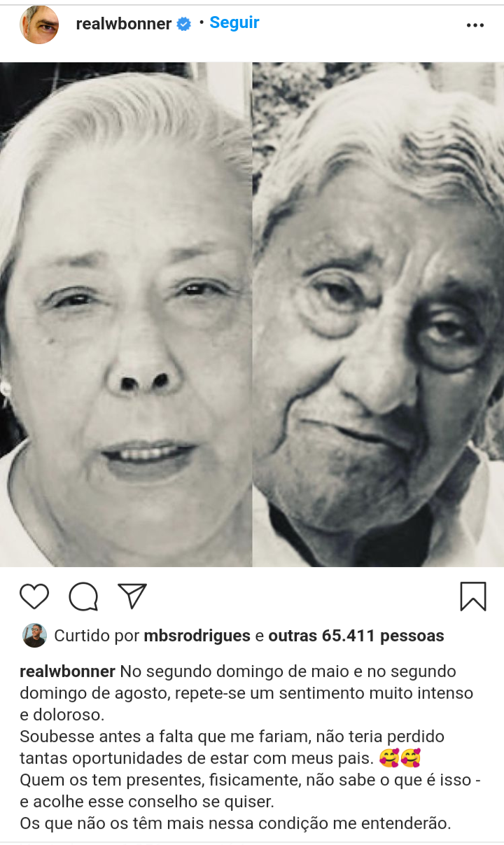Open comments via the speech bubble icon
This screenshot has width=504, height=845.
(83, 596)
